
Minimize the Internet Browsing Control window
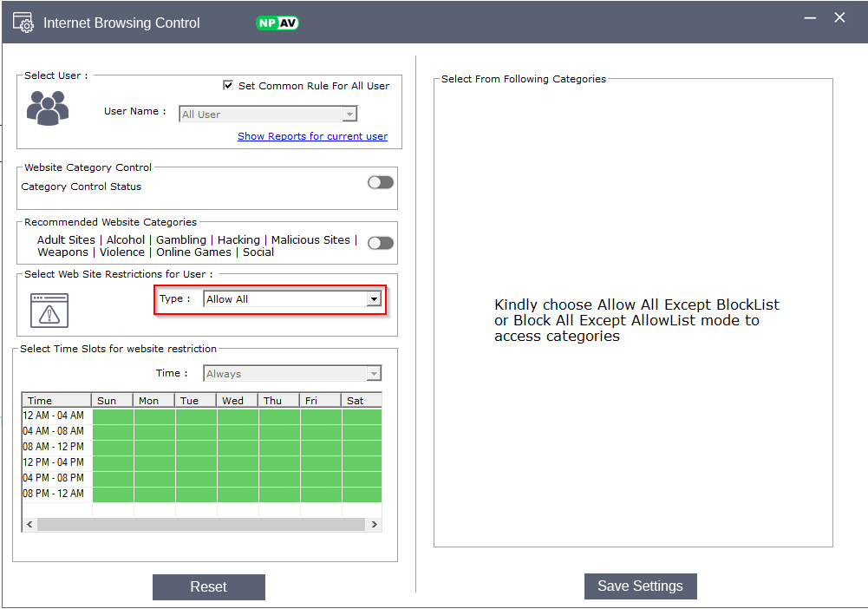point(810,18)
